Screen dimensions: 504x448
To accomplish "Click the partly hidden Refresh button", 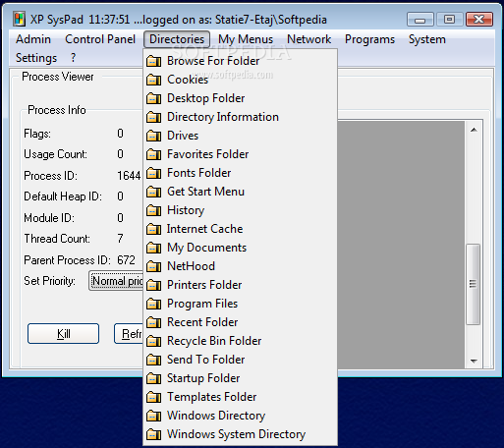I will click(129, 334).
